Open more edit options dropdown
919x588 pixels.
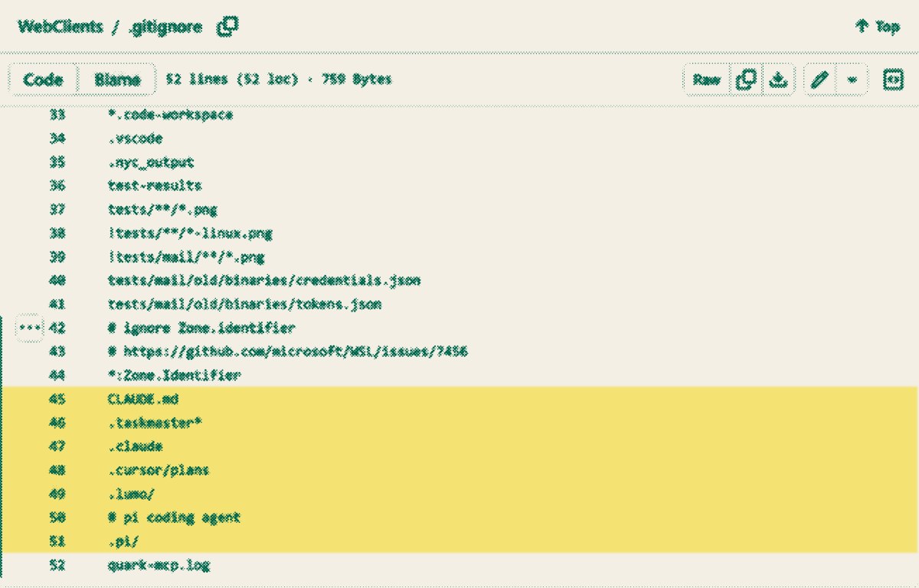852,80
